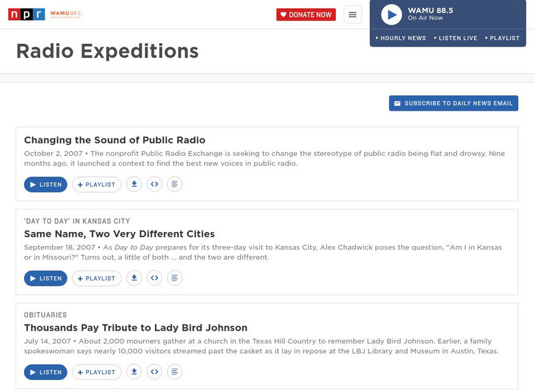Expand the Hourly News option

401,38
